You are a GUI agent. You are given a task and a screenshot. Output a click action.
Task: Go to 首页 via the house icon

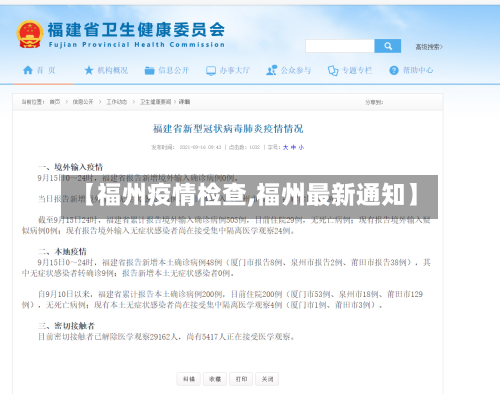tap(39, 70)
